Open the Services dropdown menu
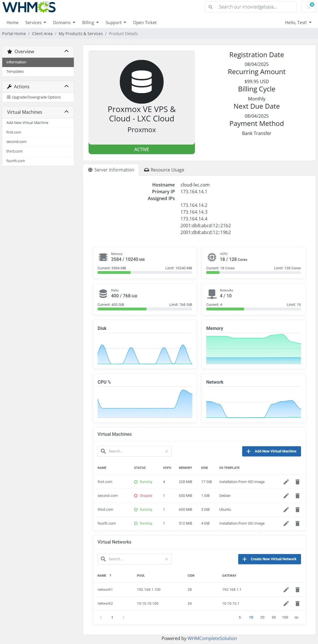This screenshot has height=644, width=318. tap(36, 23)
